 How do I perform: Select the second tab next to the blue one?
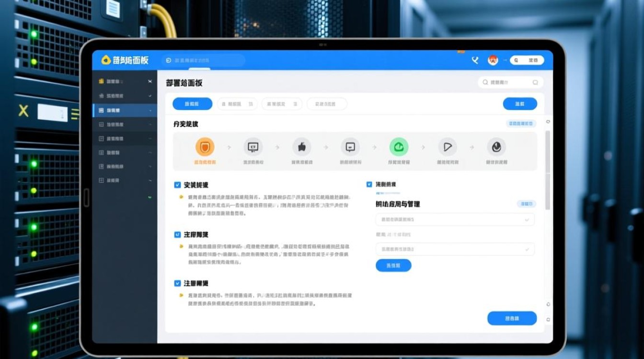[x=236, y=103]
